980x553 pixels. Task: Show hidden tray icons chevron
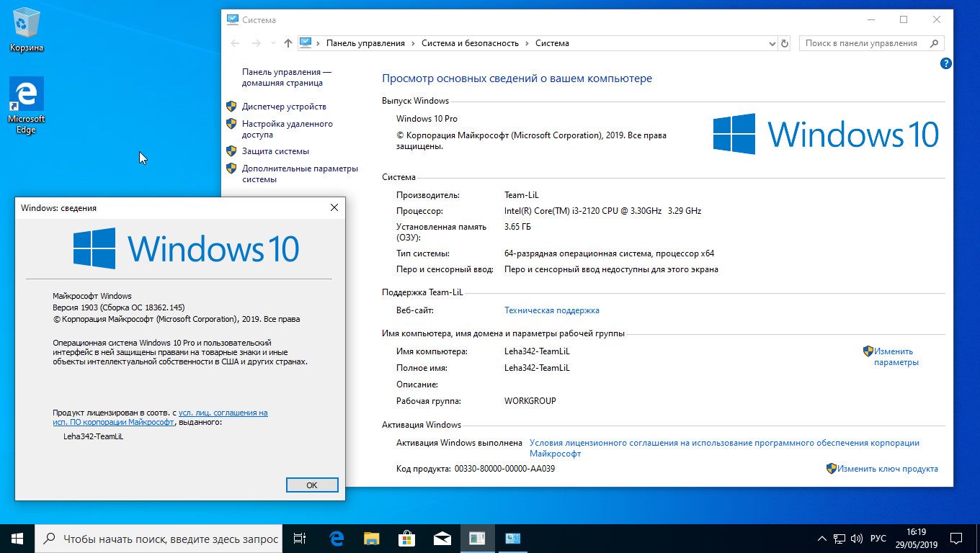tap(822, 539)
